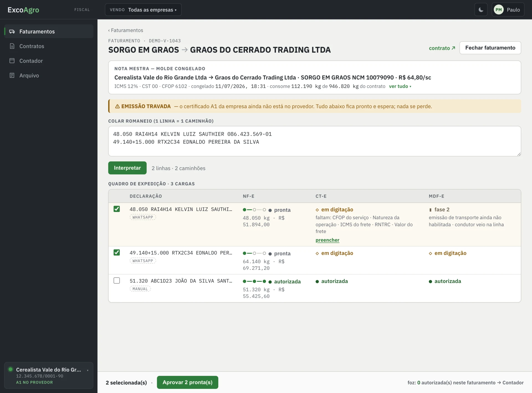Screen dimensions: 532x393
Task: Open Paulo user menu
Action: point(508,10)
